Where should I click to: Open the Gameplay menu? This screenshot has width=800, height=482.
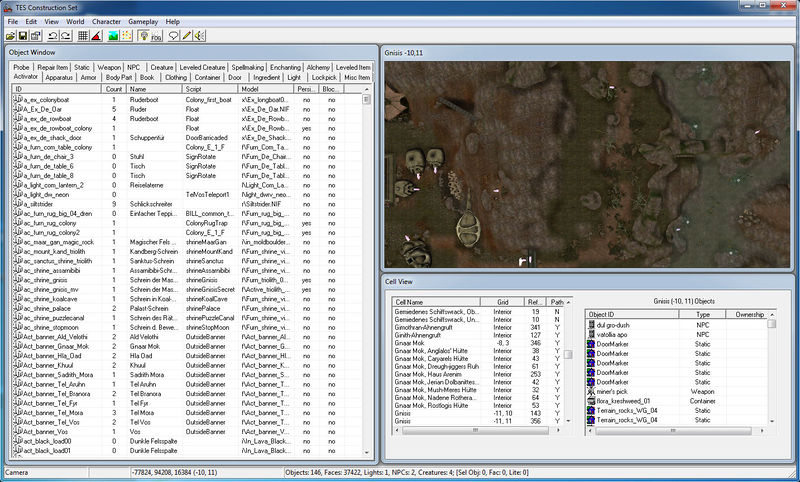tap(144, 20)
